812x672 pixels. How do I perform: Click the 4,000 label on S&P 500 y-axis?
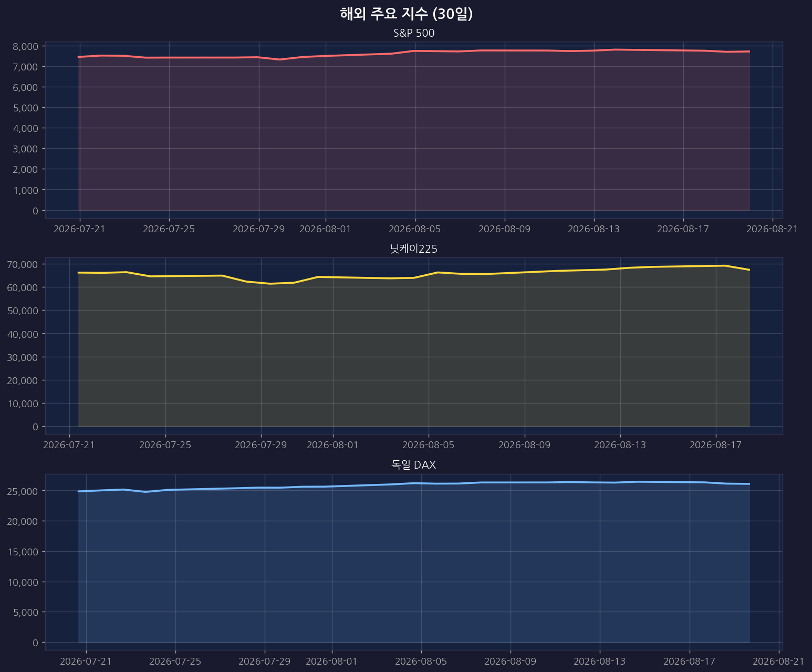pyautogui.click(x=25, y=128)
